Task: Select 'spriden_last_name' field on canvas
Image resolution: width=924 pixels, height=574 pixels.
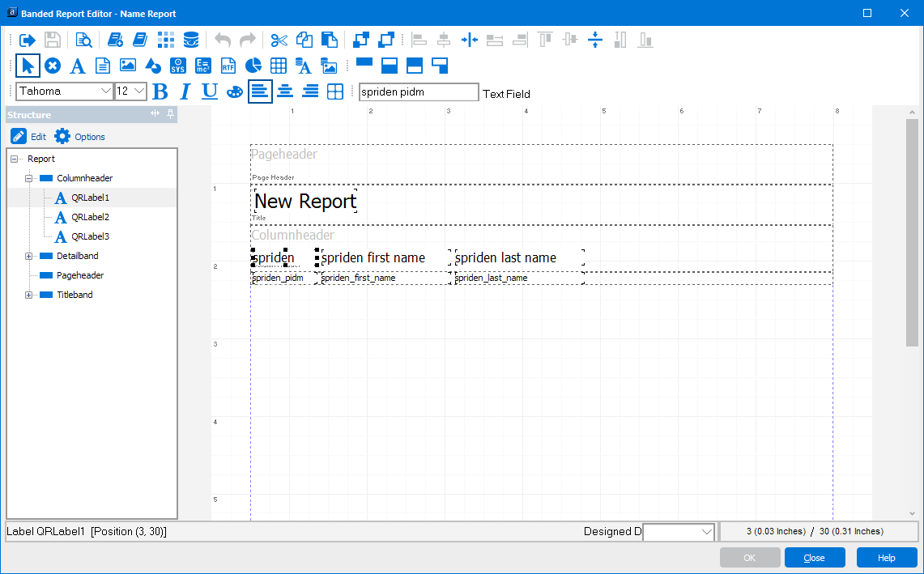Action: tap(519, 278)
